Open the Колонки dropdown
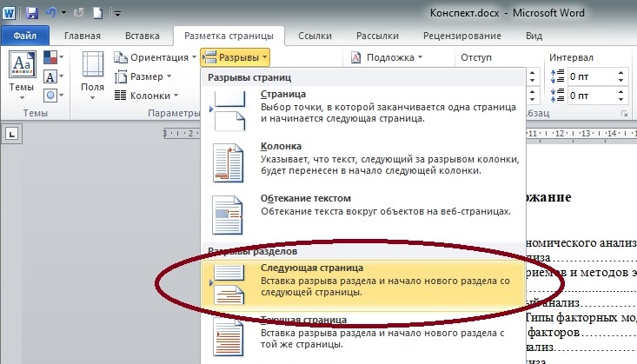 pos(147,96)
